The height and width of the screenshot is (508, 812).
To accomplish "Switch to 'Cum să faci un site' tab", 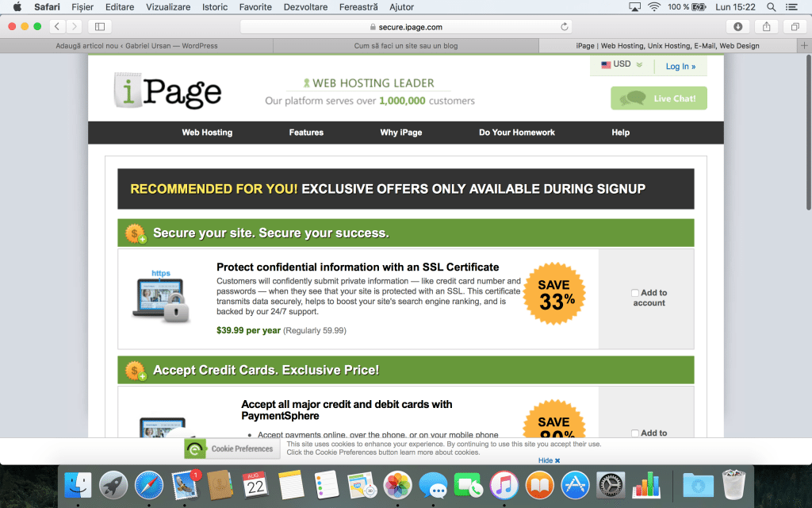I will tap(406, 45).
